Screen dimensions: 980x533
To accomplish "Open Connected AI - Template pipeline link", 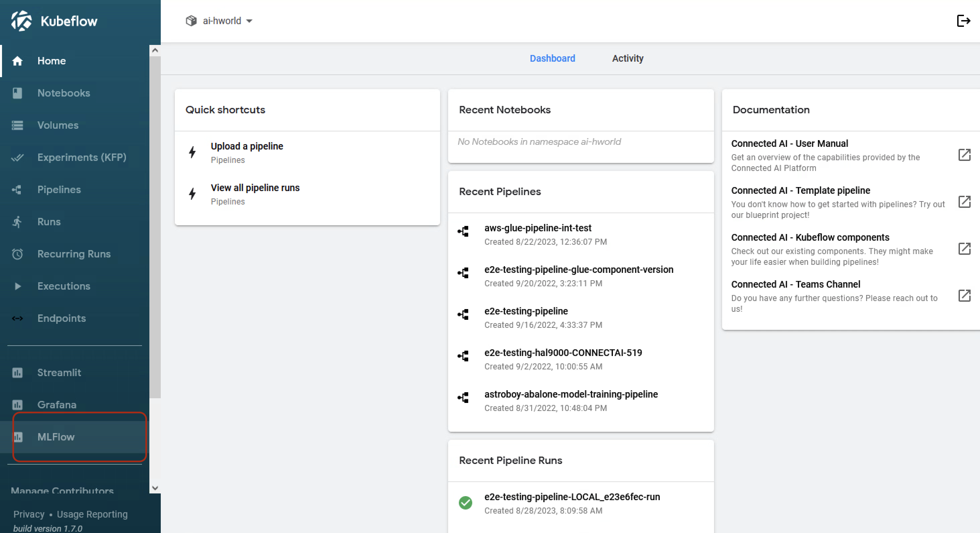I will (851, 202).
